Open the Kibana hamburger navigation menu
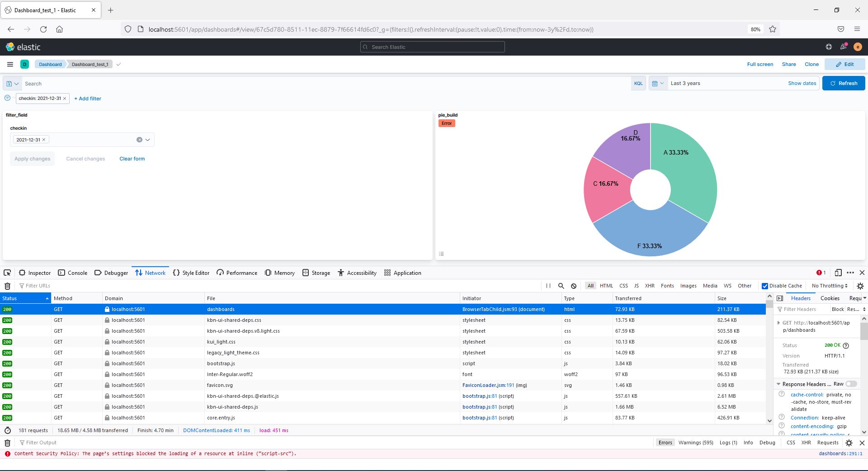 (x=10, y=64)
